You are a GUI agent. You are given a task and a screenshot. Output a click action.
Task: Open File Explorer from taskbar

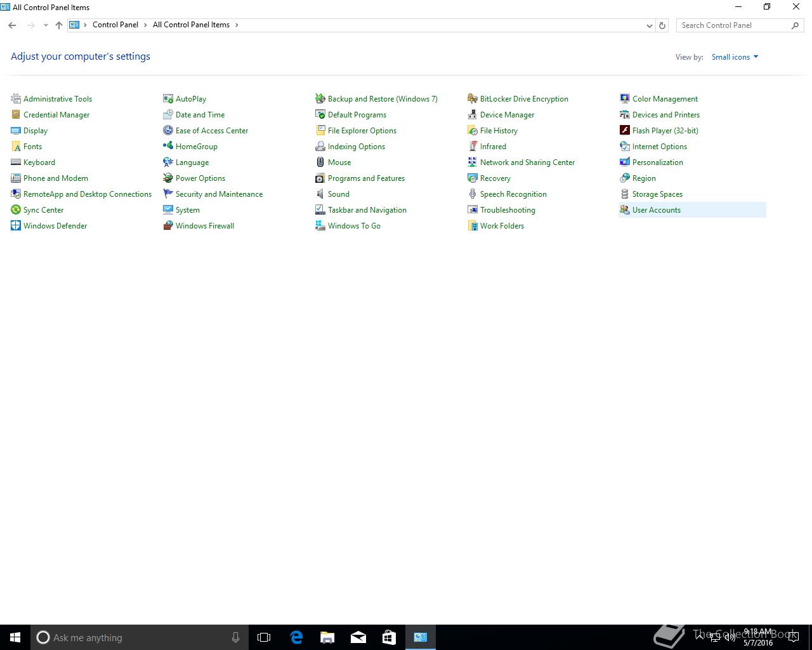point(327,637)
